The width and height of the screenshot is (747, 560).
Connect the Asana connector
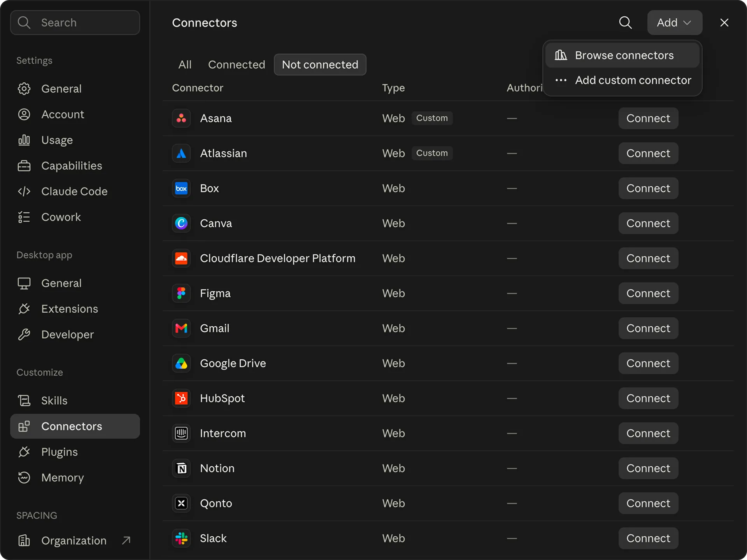[648, 118]
